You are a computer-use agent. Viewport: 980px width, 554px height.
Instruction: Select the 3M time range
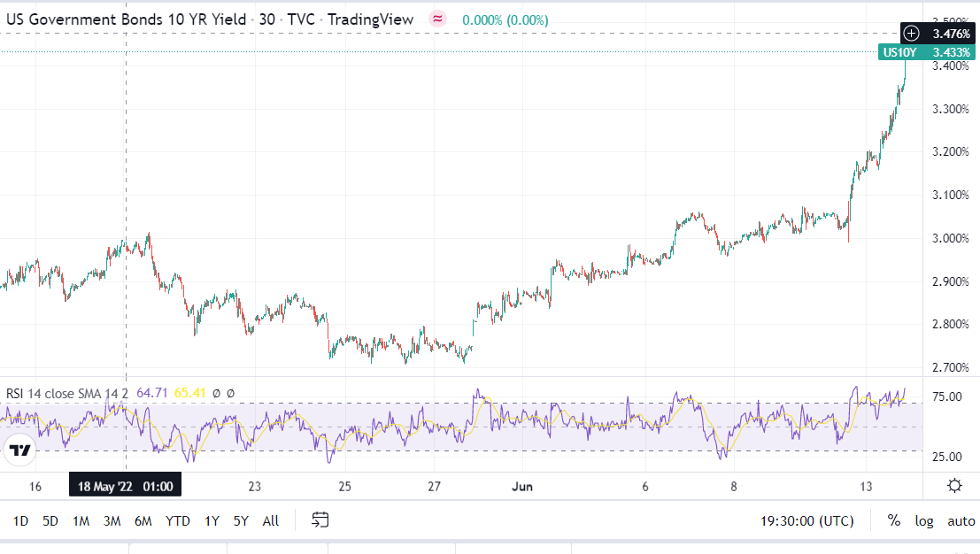pyautogui.click(x=112, y=520)
